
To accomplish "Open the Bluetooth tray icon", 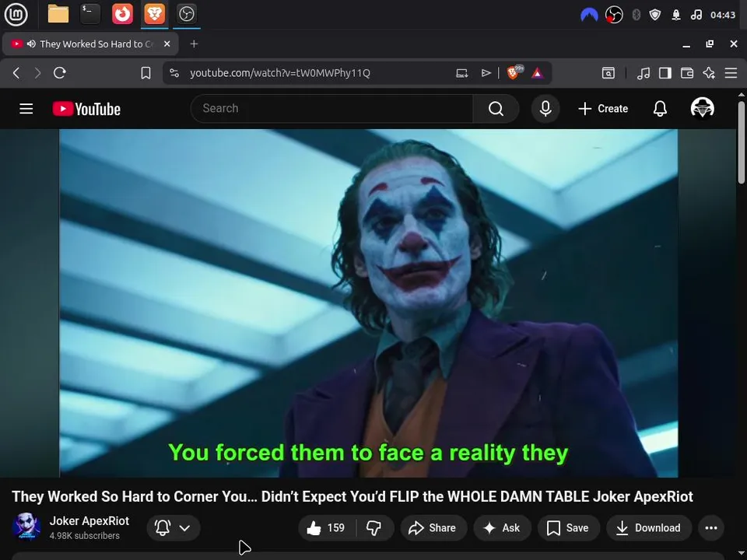I will point(636,16).
